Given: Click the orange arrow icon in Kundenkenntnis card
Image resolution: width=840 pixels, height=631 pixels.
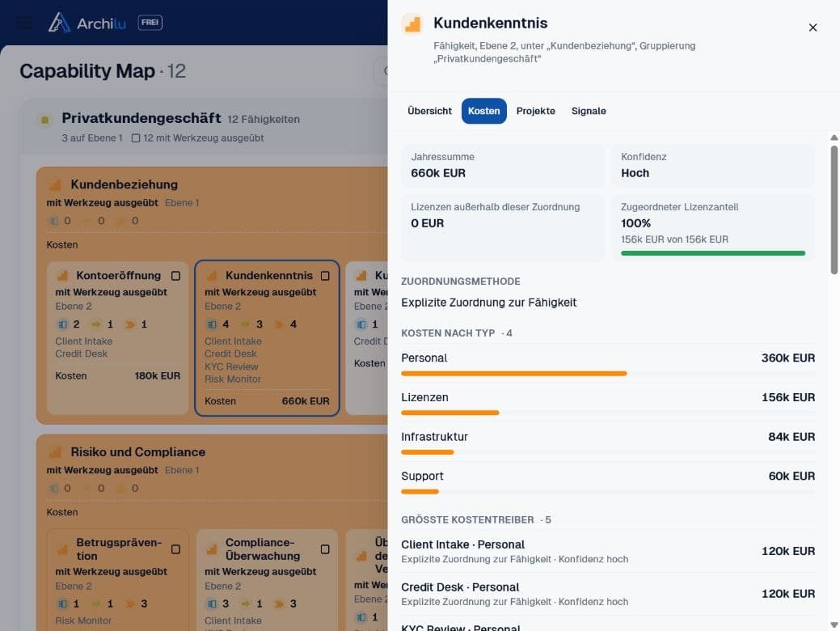Looking at the screenshot, I should (x=279, y=324).
